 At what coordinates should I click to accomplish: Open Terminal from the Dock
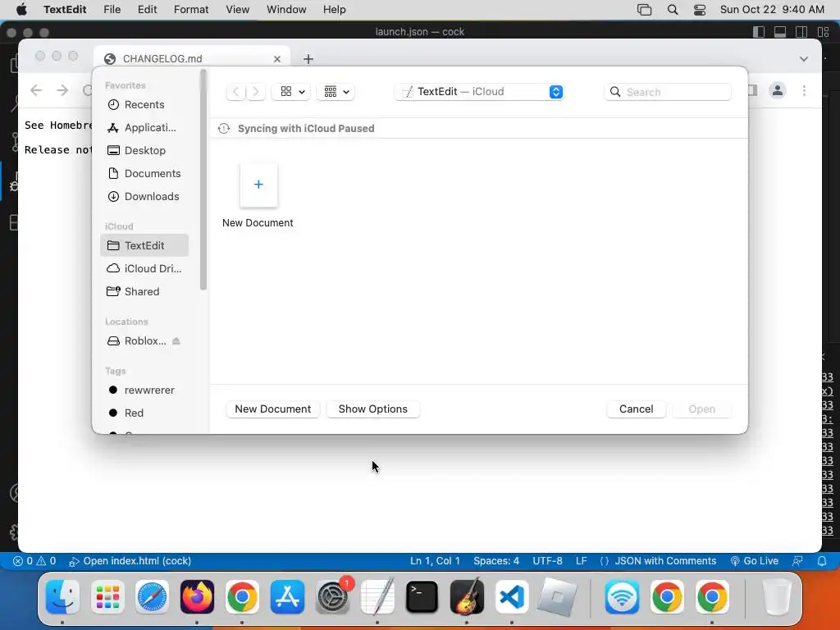pos(422,597)
